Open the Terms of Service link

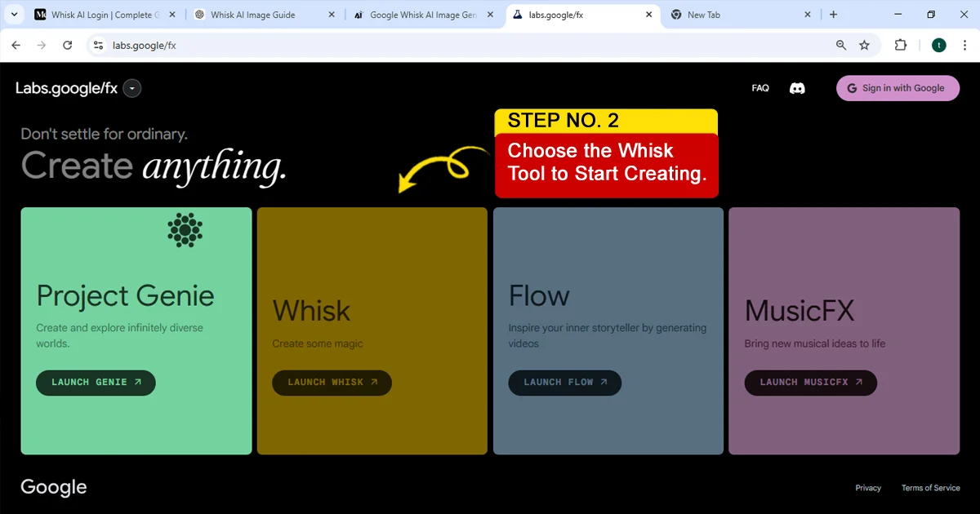point(931,488)
